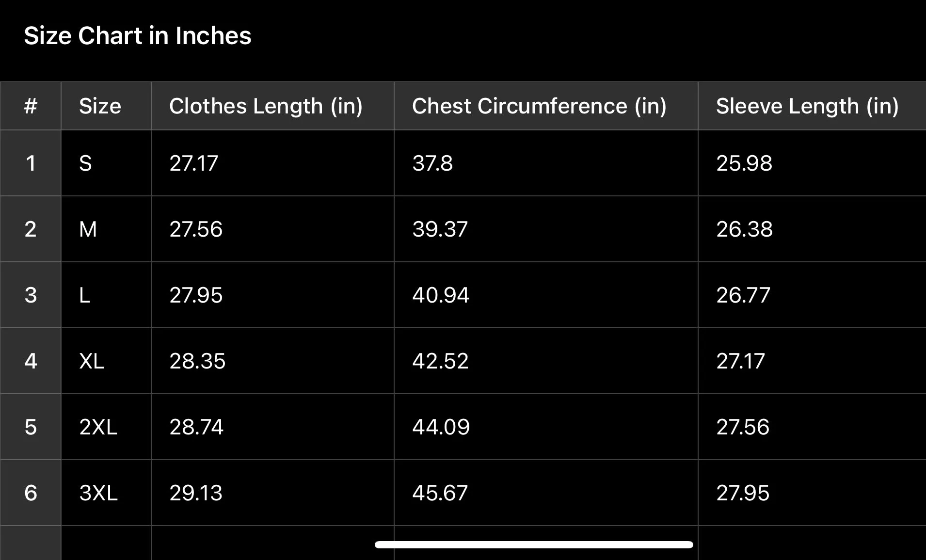Tap the white home indicator bar
926x560 pixels.
point(534,544)
